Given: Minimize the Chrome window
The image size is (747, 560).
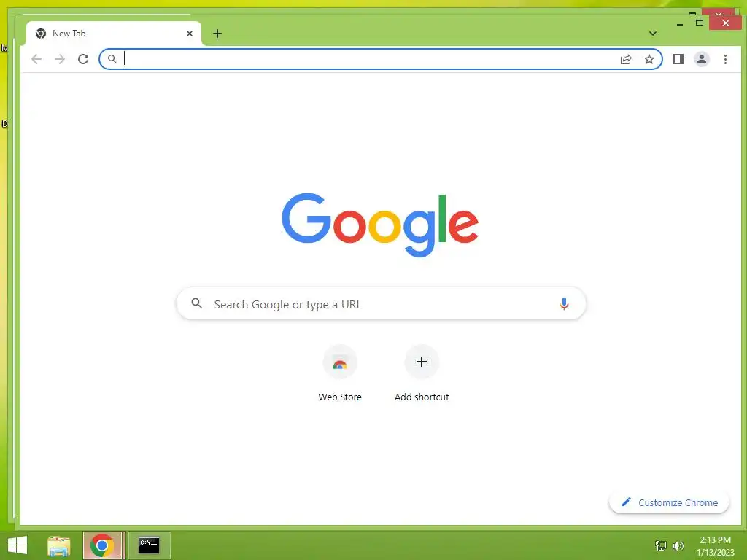Looking at the screenshot, I should (680, 23).
